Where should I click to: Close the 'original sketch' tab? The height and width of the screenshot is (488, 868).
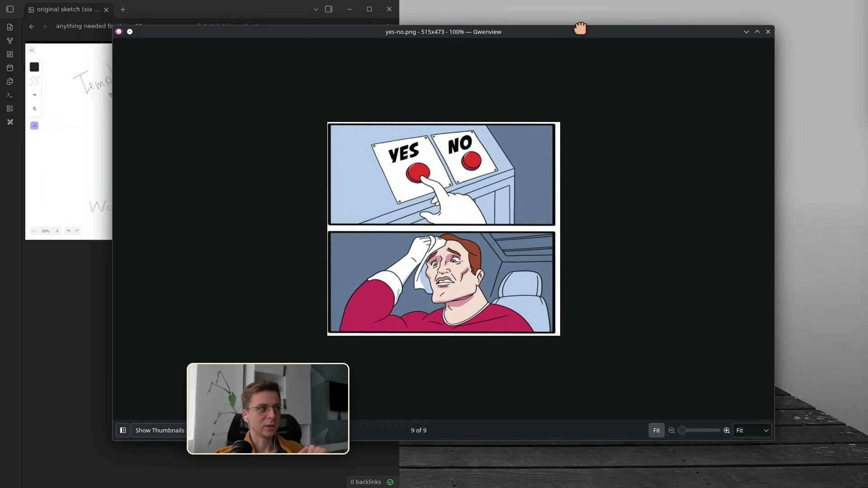point(106,9)
